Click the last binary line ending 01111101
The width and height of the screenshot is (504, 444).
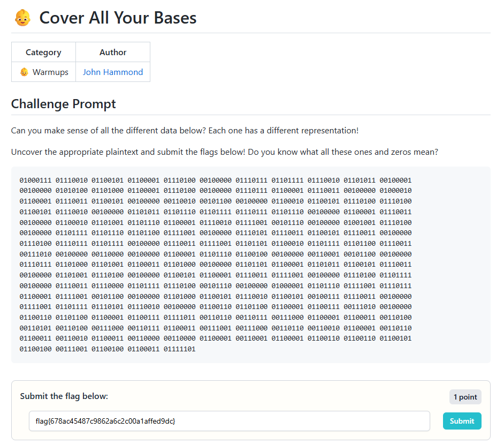point(108,349)
